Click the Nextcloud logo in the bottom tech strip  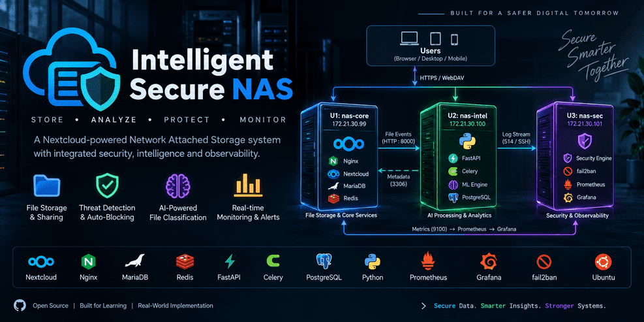pos(40,261)
